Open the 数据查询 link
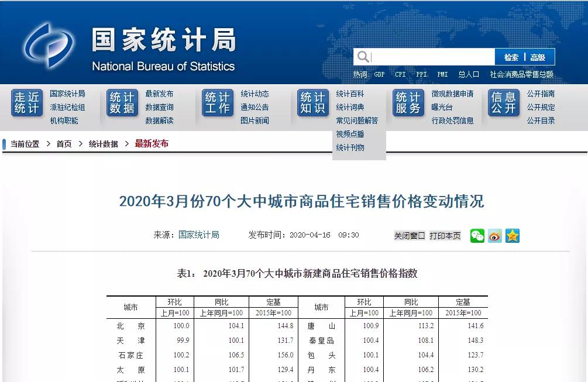The image size is (588, 382). pos(159,109)
